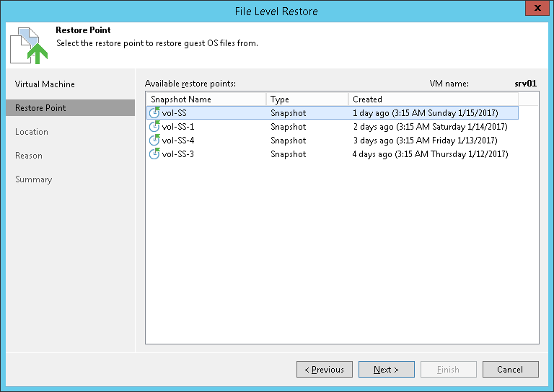The width and height of the screenshot is (554, 392).
Task: Click the vol-SS-4 snapshot icon
Action: tap(154, 141)
